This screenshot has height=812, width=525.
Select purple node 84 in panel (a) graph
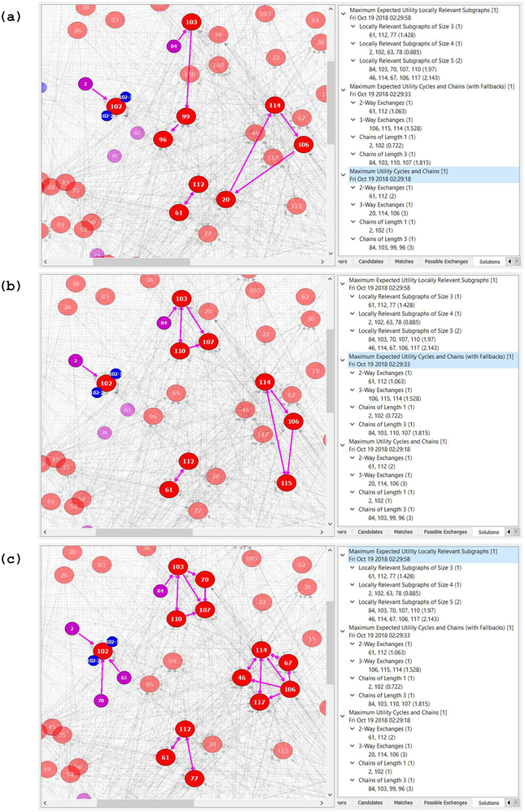pos(173,46)
